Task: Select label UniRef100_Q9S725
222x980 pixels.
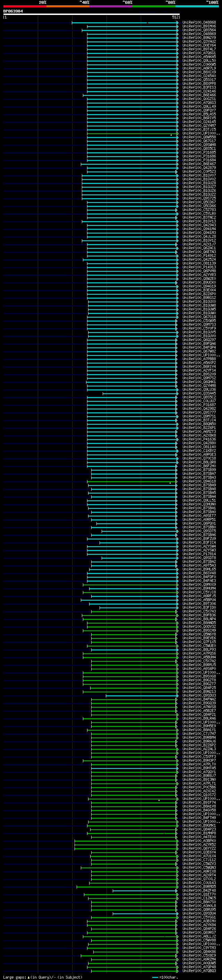Action: 199,198
